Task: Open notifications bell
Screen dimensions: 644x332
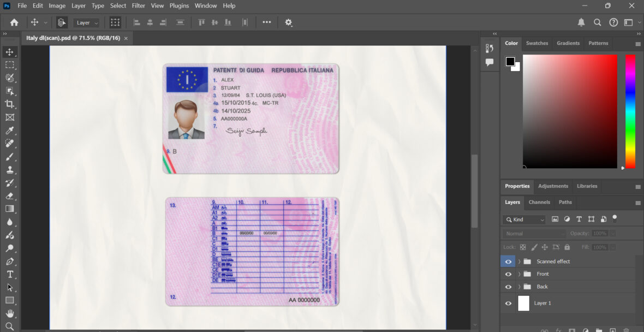Action: (581, 22)
